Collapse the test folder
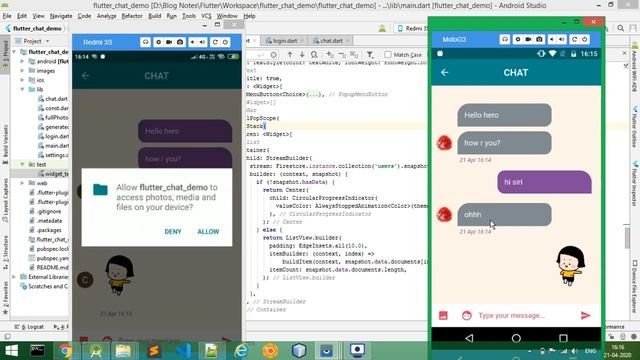 pyautogui.click(x=22, y=164)
